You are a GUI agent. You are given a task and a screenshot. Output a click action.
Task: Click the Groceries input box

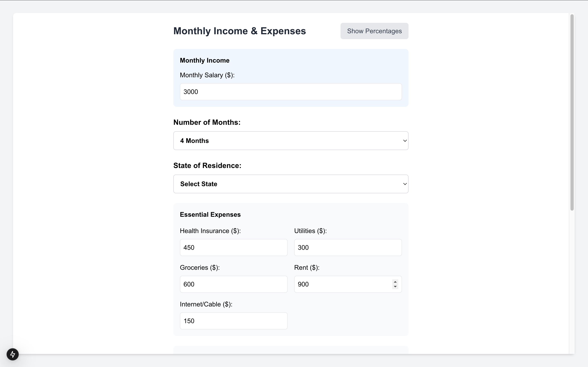click(233, 284)
